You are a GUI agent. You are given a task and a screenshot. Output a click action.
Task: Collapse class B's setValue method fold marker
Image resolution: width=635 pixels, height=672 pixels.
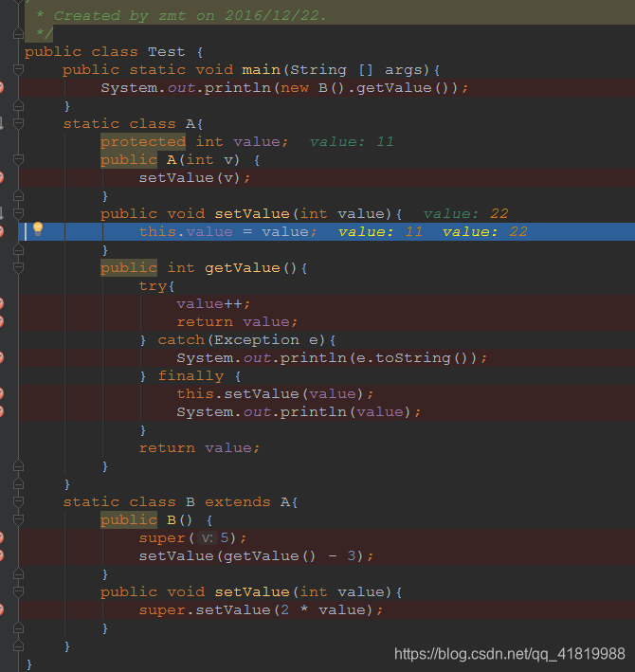pyautogui.click(x=18, y=591)
